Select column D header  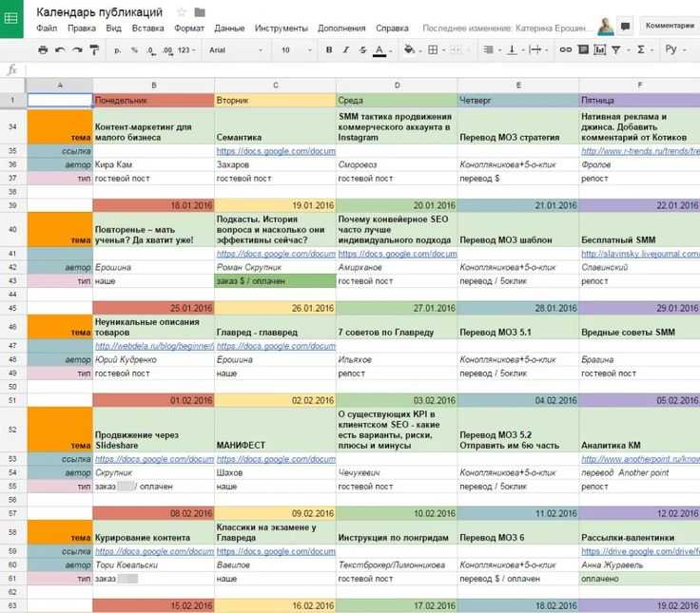(x=397, y=86)
